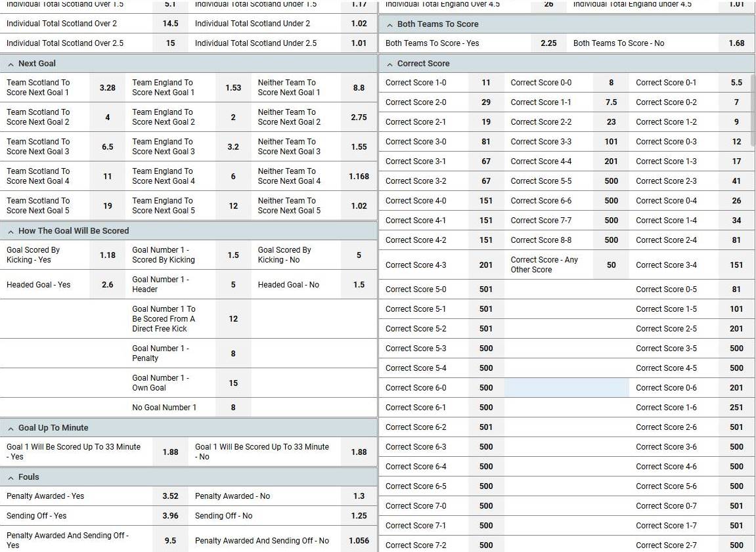
Task: Select Headed Goal - Yes odds 2.6
Action: (108, 285)
